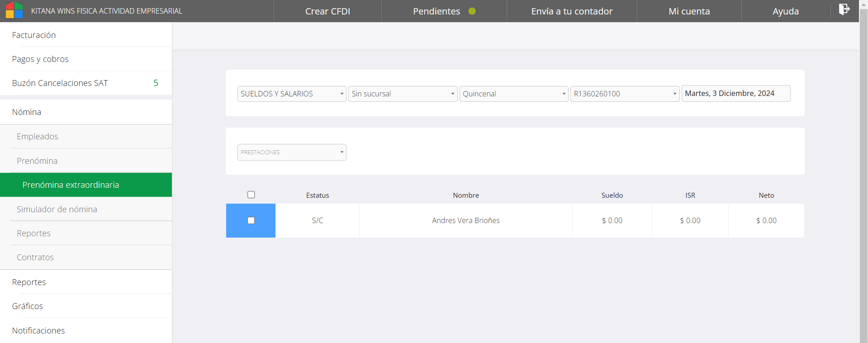Open Contratos in the sidebar

(x=35, y=257)
